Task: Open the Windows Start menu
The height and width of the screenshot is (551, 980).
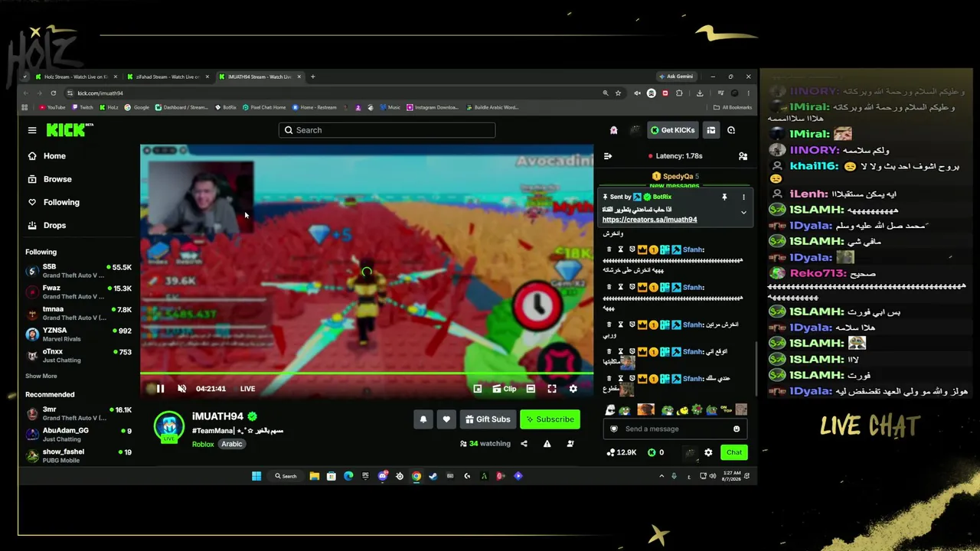Action: click(256, 476)
